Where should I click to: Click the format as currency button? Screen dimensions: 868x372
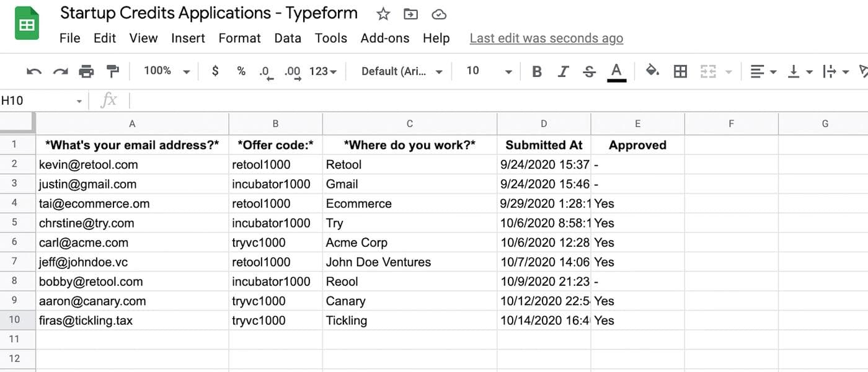click(215, 71)
